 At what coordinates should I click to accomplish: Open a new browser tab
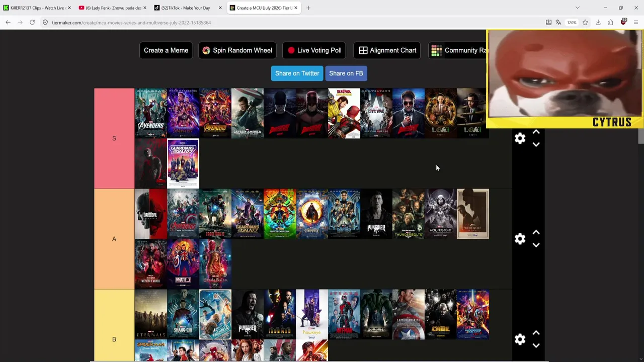[x=308, y=8]
